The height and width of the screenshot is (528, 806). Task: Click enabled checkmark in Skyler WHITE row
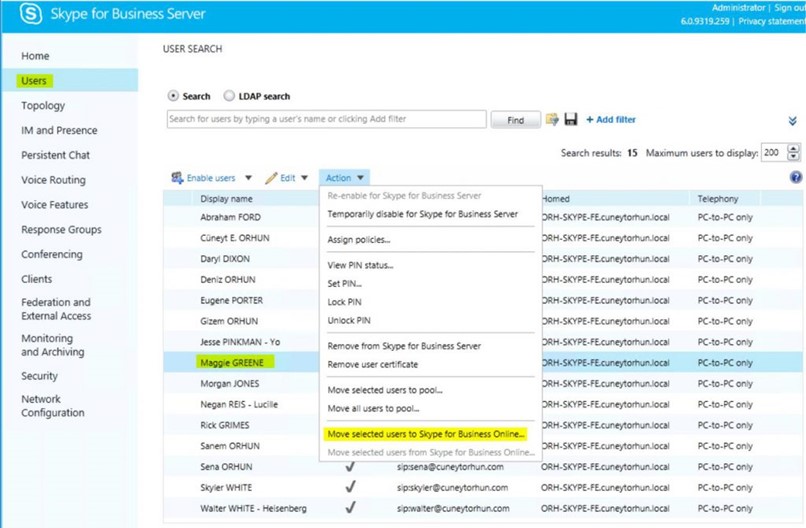(351, 486)
